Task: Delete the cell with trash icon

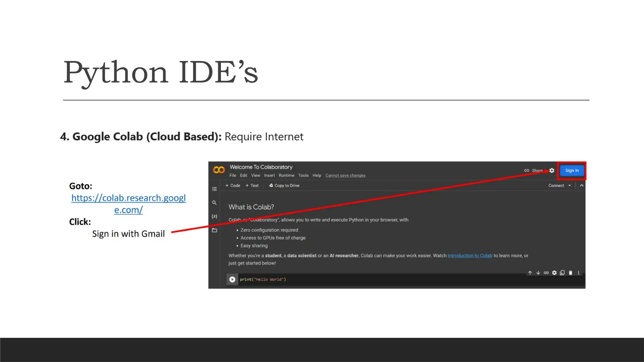Action: point(570,273)
